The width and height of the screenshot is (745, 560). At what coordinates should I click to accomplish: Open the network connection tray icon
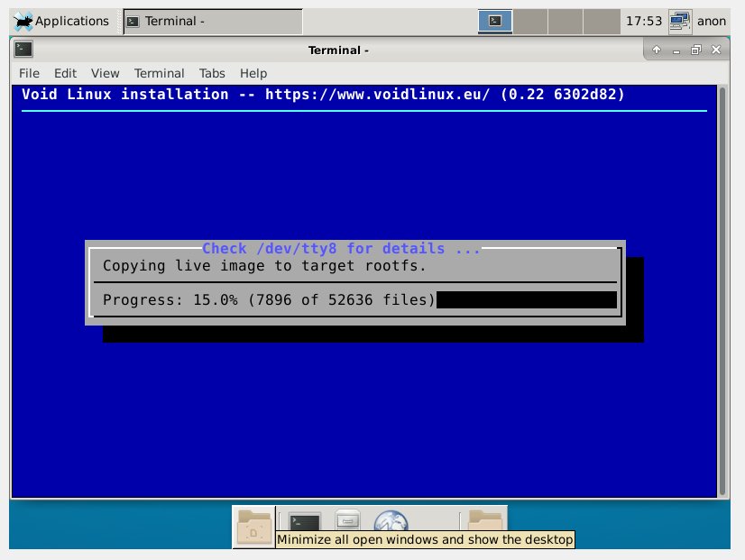point(680,22)
